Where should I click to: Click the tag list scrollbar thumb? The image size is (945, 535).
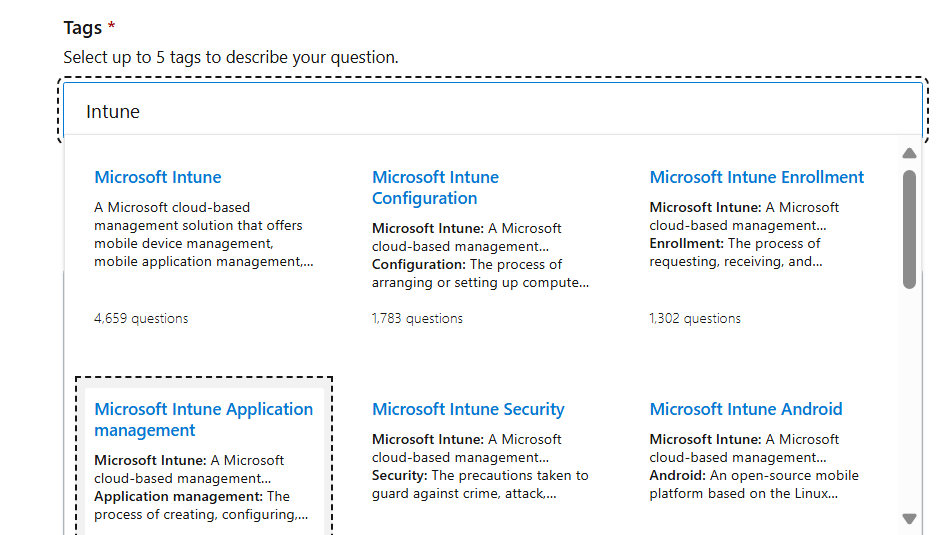pyautogui.click(x=909, y=228)
